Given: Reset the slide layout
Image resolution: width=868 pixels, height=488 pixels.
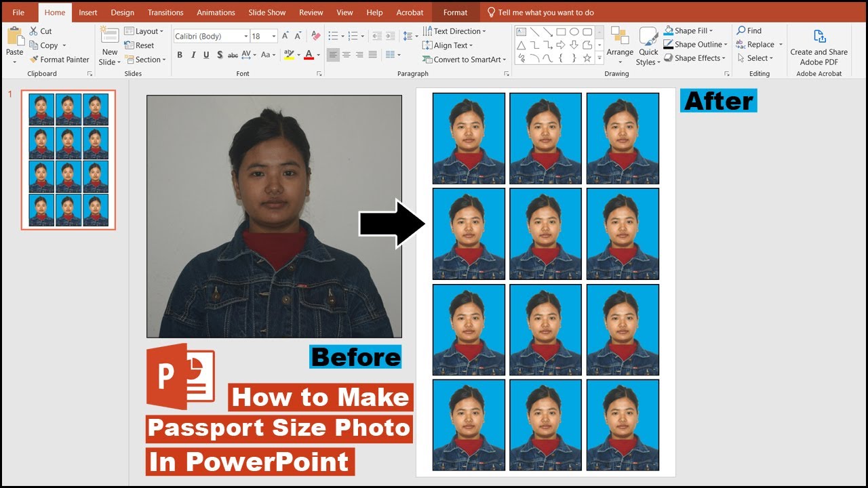Looking at the screenshot, I should pyautogui.click(x=140, y=45).
